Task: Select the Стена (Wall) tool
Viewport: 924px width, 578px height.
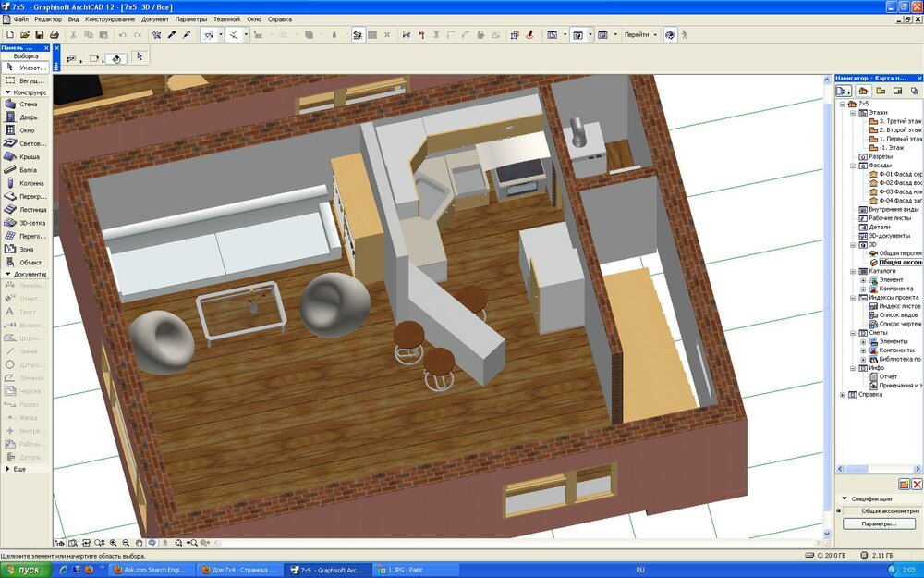Action: 26,105
